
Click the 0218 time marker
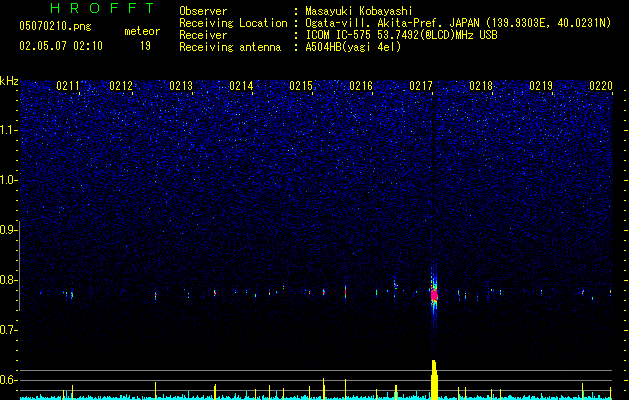(x=481, y=86)
